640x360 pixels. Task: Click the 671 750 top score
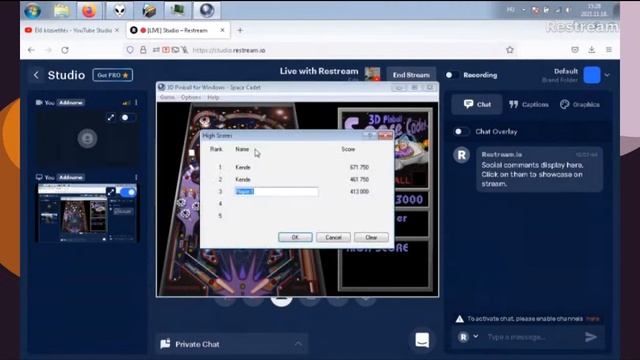(x=359, y=167)
